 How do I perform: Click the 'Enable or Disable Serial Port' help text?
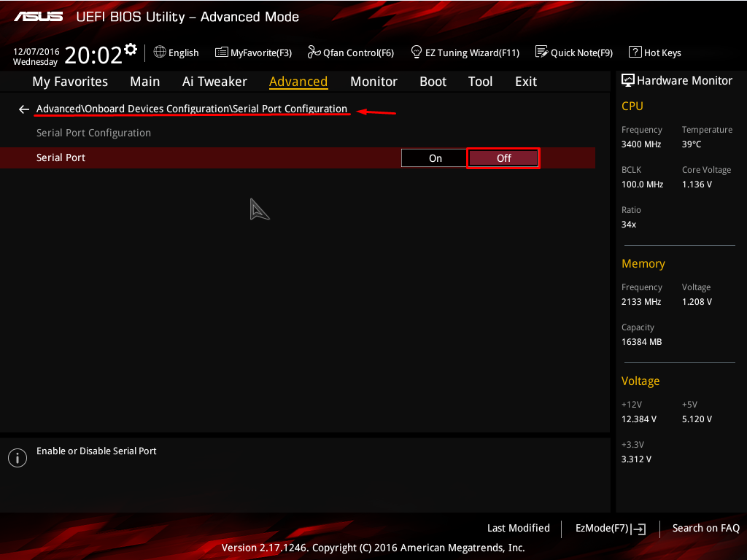coord(96,451)
